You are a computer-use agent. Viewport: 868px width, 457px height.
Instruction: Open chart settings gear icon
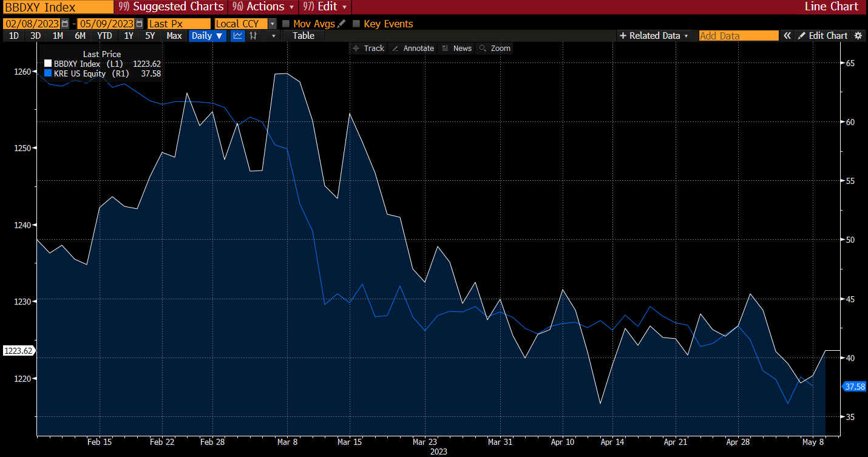click(x=858, y=36)
